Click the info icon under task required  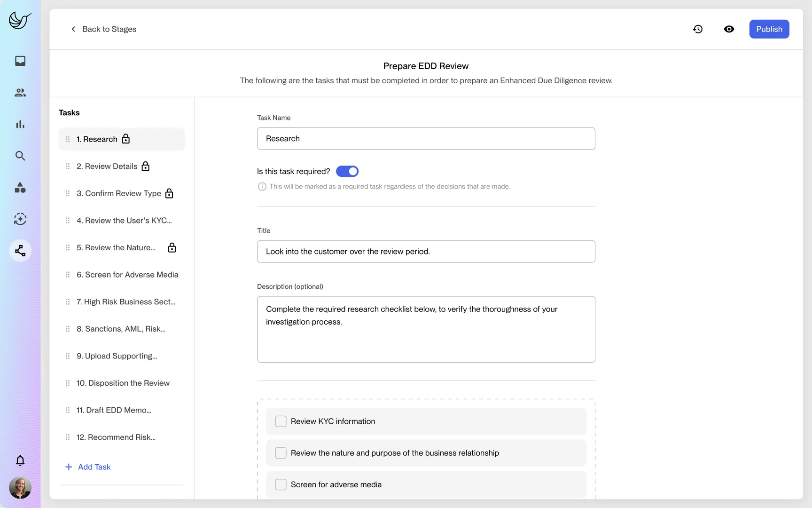coord(262,187)
